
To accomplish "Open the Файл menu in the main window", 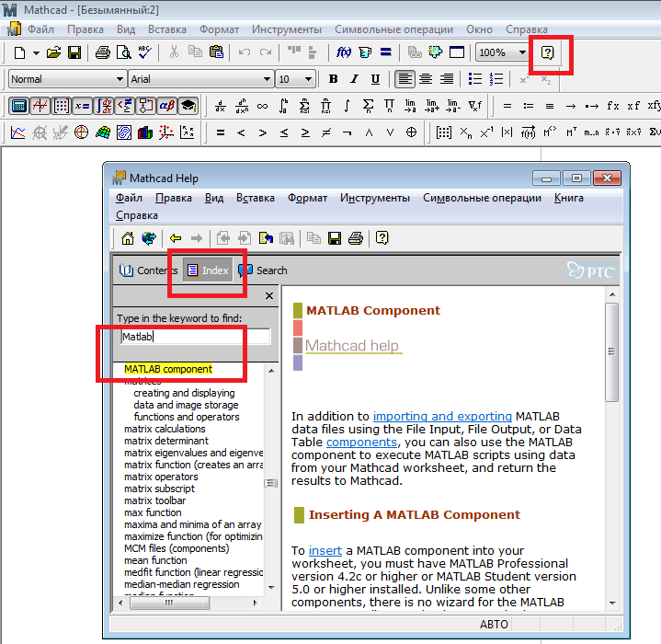I will 40,29.
